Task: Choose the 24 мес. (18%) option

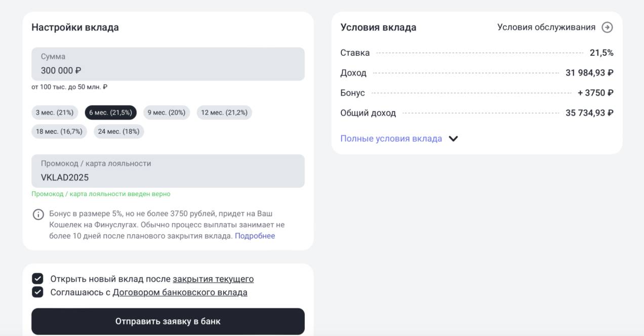Action: [x=118, y=131]
